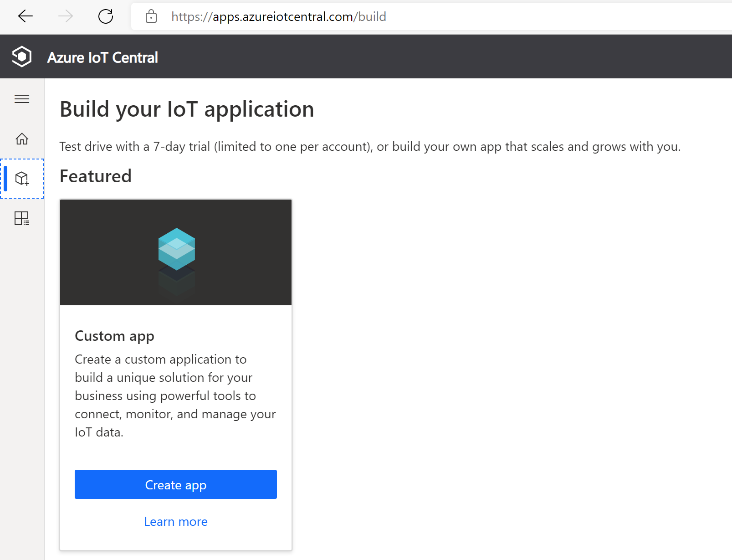
Task: Click the Featured section heading
Action: (x=96, y=176)
